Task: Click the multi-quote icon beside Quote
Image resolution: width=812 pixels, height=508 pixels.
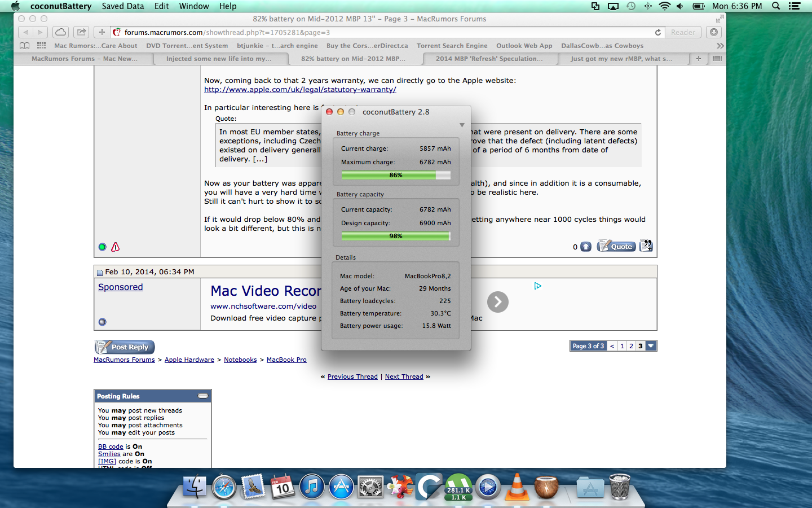Action: click(x=646, y=246)
